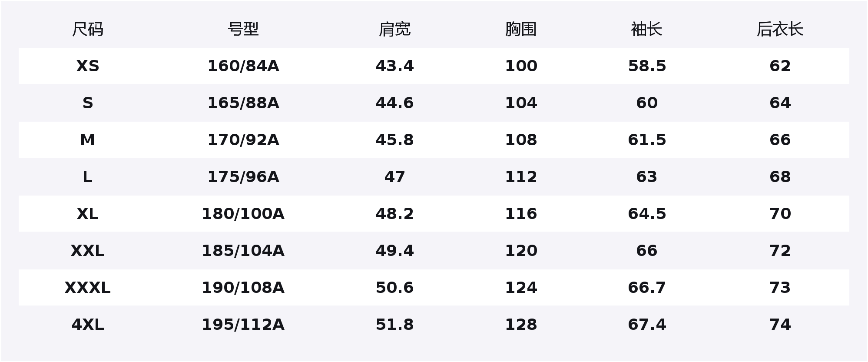The image size is (868, 362).
Task: Click the 号型 column header
Action: click(x=243, y=30)
